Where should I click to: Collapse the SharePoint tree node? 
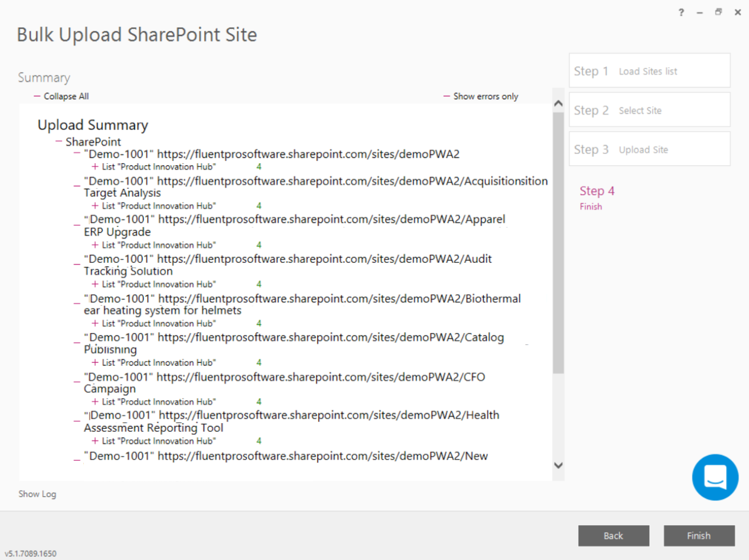coord(59,141)
